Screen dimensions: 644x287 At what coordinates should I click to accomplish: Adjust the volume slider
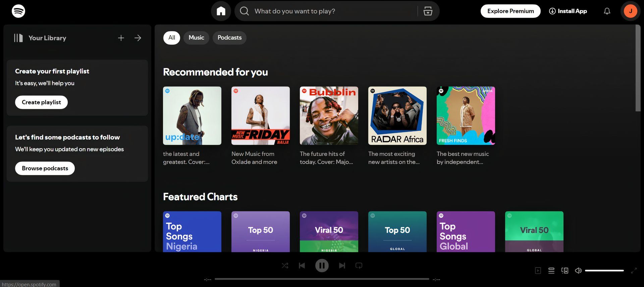click(604, 271)
